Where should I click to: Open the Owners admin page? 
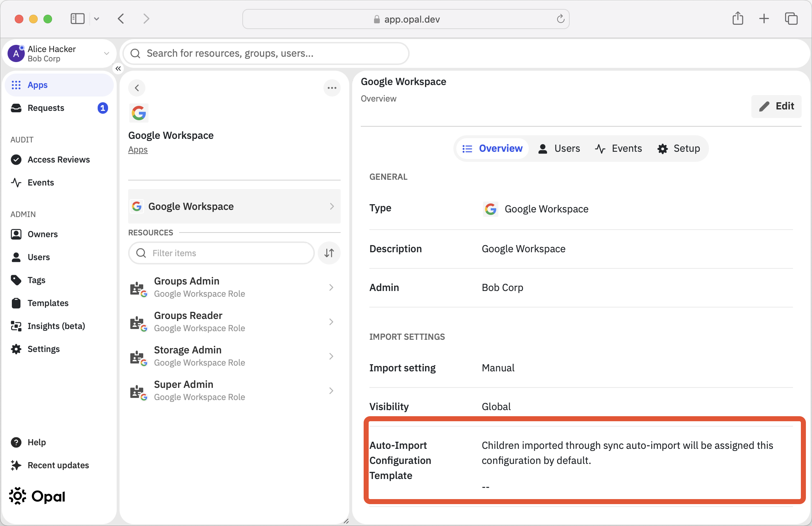(59, 234)
